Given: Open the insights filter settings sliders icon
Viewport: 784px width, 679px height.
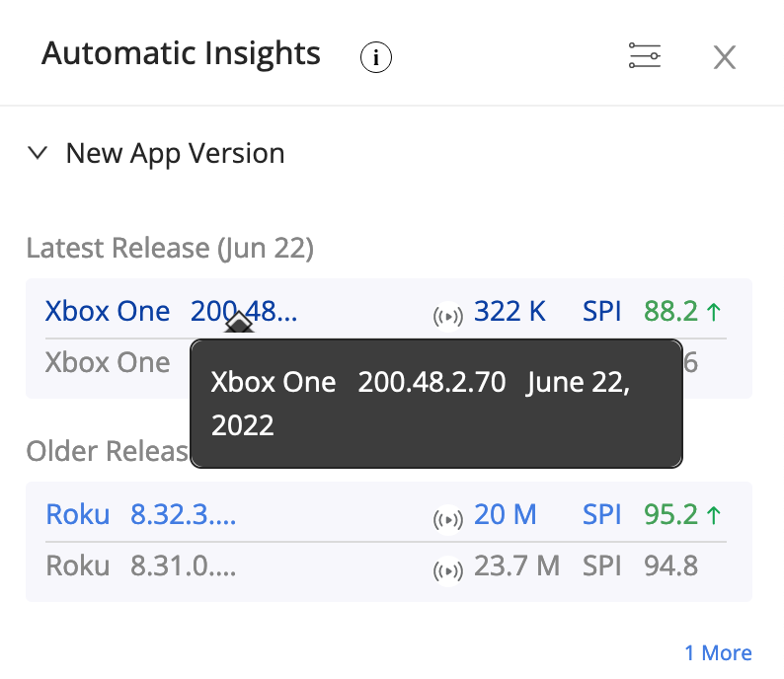Looking at the screenshot, I should pyautogui.click(x=645, y=56).
